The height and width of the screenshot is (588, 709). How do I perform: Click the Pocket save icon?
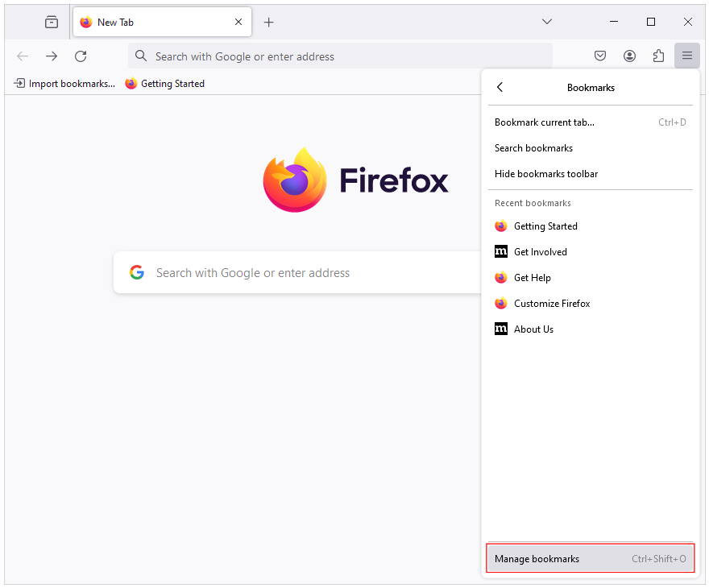tap(600, 56)
